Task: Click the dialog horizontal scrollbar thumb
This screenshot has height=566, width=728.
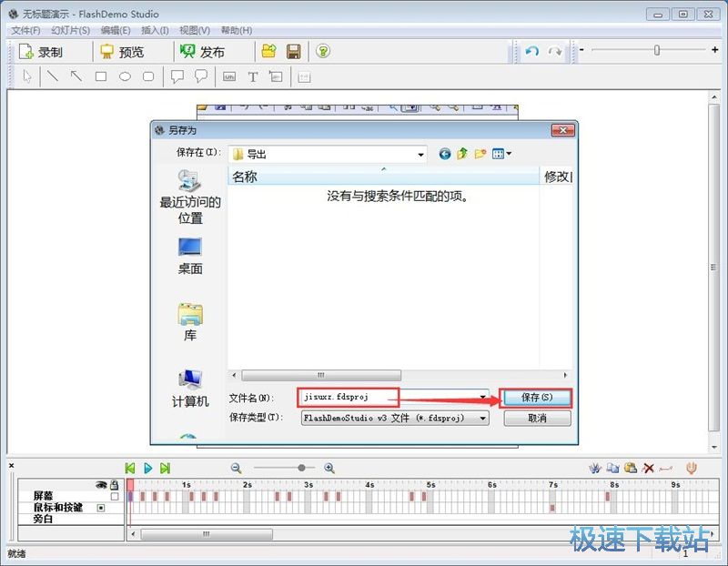Action: pyautogui.click(x=321, y=375)
